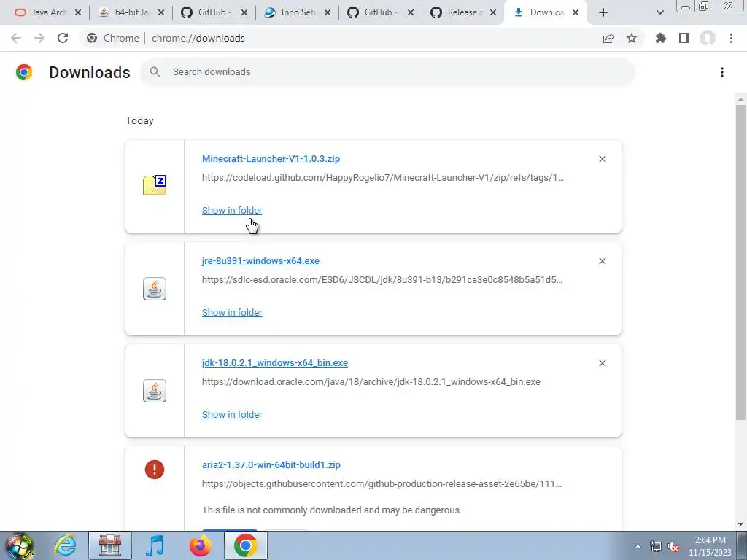The height and width of the screenshot is (560, 747).
Task: Close the Java Archive tab
Action: (78, 13)
